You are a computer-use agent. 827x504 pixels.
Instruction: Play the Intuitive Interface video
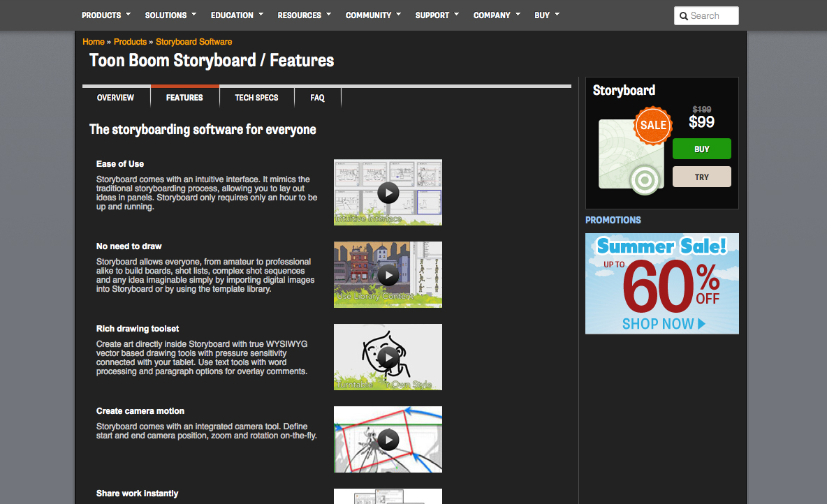(388, 193)
